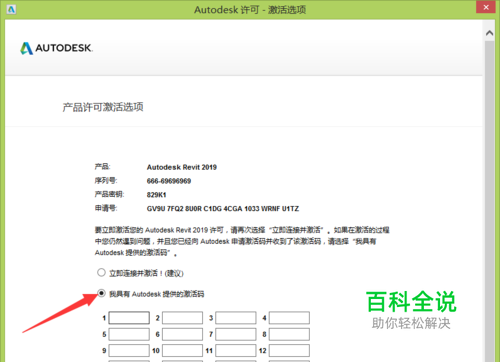Click product name Autodesk Revit 2019

coord(182,167)
